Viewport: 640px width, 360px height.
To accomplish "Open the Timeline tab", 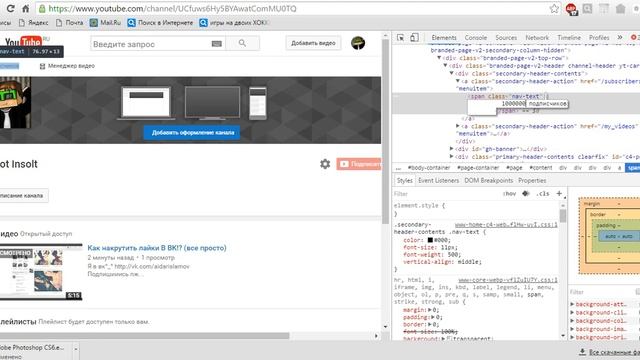I will (x=569, y=37).
